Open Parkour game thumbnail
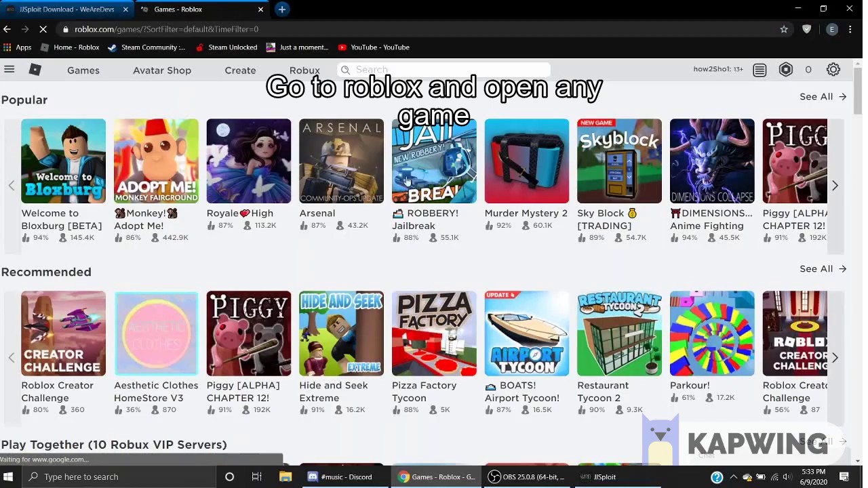The width and height of the screenshot is (868, 488). click(x=712, y=333)
